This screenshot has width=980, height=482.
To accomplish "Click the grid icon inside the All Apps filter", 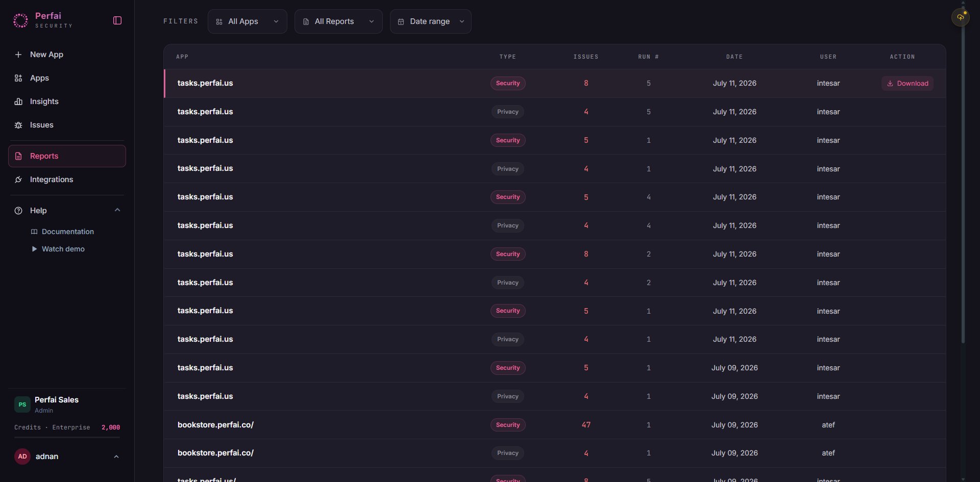I will coord(219,21).
